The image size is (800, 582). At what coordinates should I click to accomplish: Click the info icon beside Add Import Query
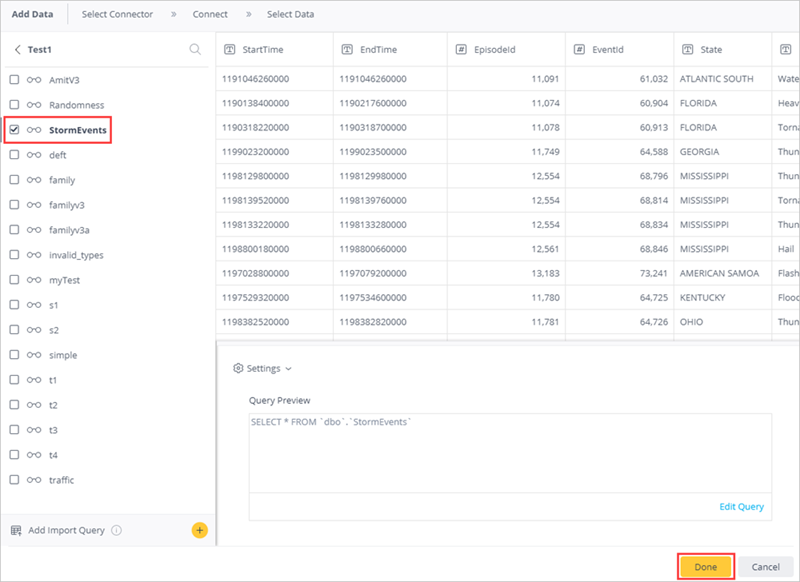(116, 530)
